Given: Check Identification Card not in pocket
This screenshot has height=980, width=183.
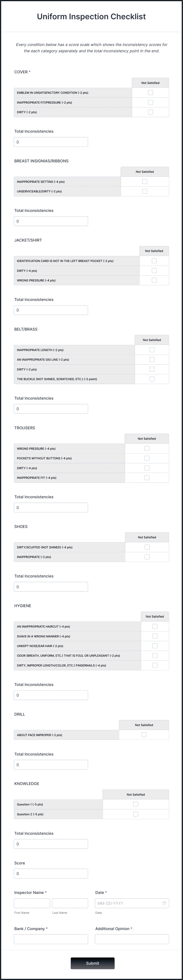Looking at the screenshot, I should [x=154, y=261].
